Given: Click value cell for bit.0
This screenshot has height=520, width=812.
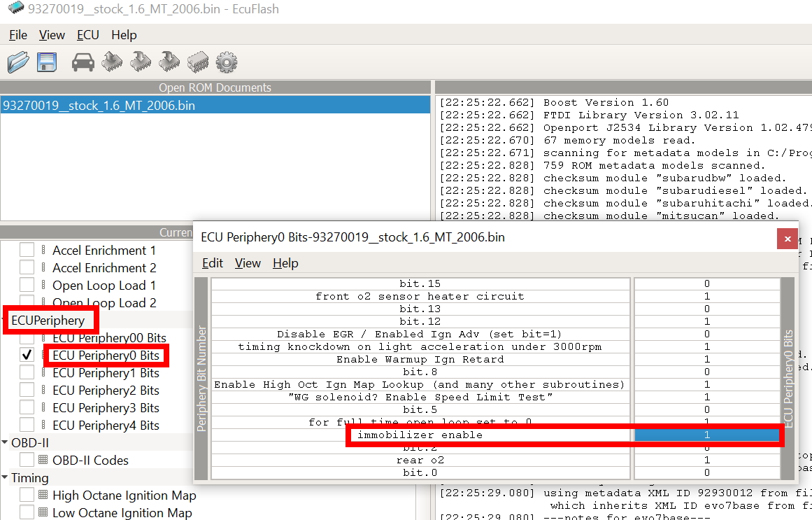Looking at the screenshot, I should (x=707, y=473).
